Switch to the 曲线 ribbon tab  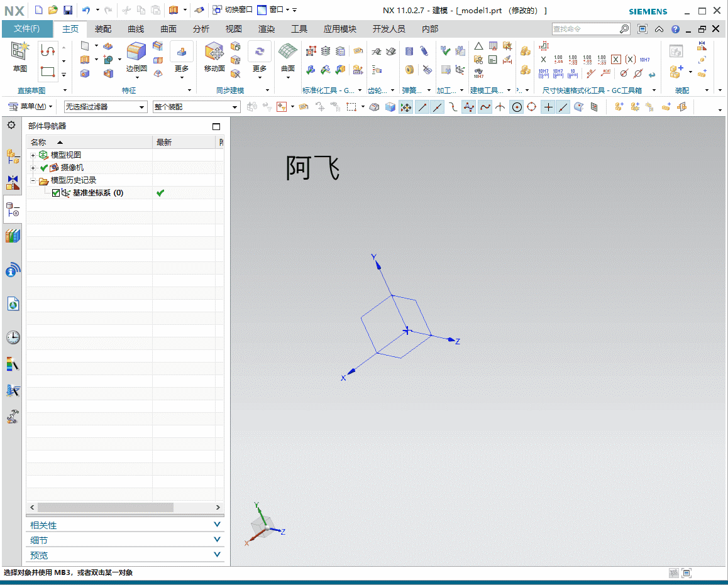coord(136,29)
